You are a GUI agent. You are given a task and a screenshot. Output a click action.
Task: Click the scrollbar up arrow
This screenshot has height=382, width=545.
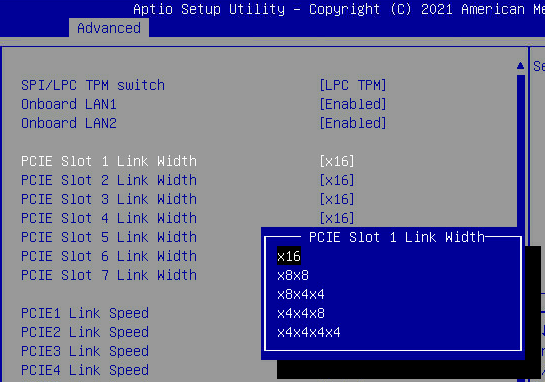click(x=520, y=66)
